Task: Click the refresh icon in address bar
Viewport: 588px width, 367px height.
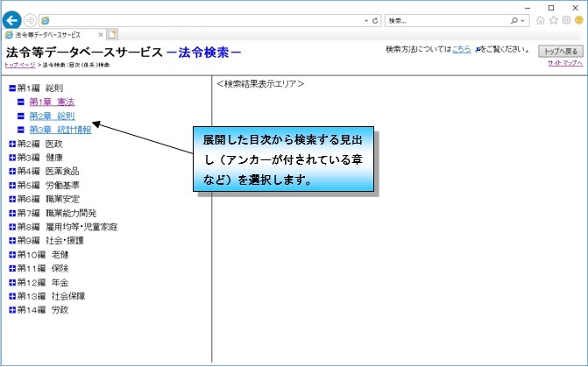Action: pos(375,19)
